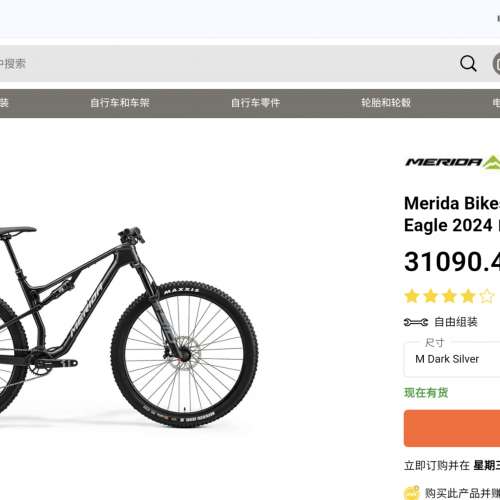
Task: Click the 自由组装 link
Action: [456, 322]
